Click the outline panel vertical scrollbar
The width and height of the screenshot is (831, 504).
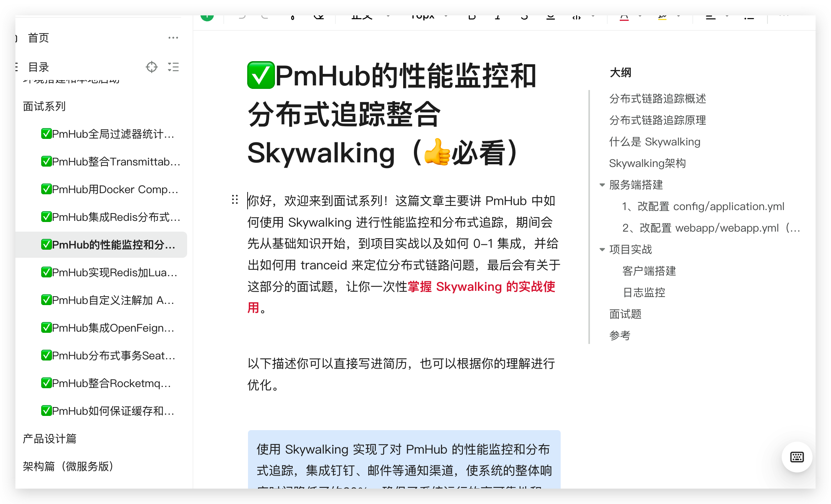(x=589, y=217)
